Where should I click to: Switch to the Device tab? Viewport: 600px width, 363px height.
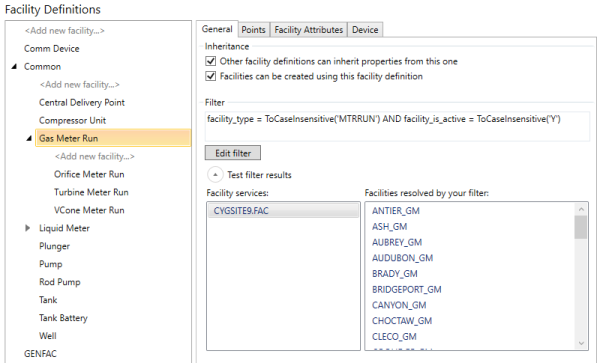365,30
